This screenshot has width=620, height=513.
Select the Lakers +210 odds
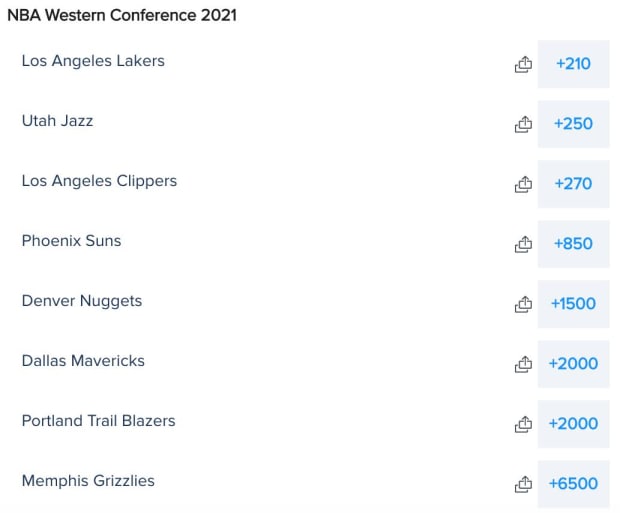573,64
